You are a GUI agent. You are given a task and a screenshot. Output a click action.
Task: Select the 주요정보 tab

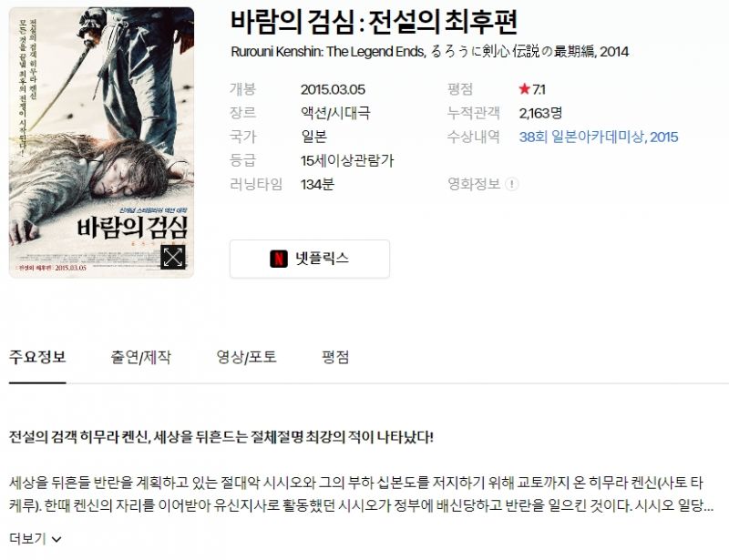point(37,357)
